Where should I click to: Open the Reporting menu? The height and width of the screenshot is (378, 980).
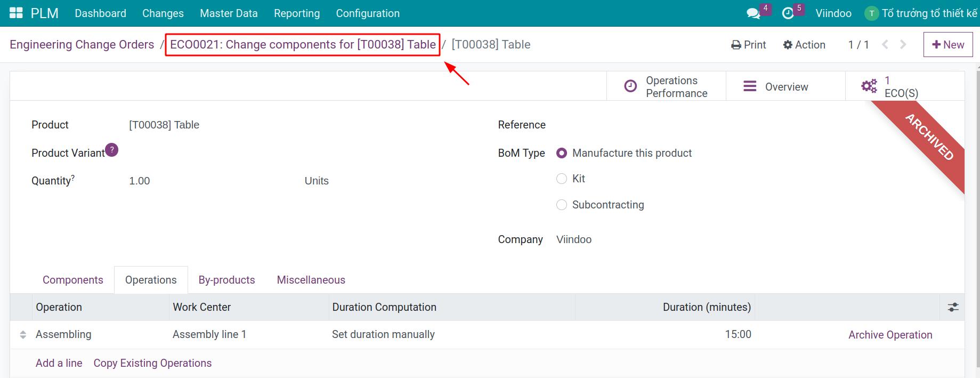pos(297,13)
